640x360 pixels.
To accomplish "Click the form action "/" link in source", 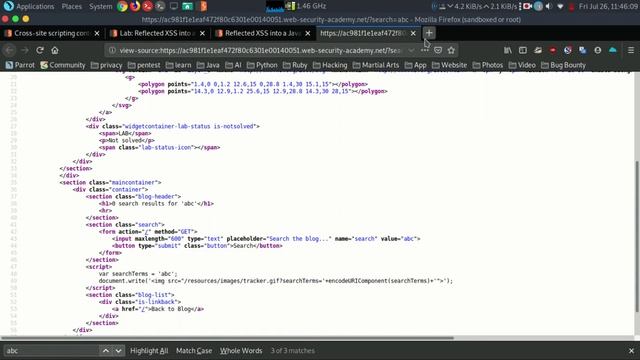I will click(x=148, y=232).
